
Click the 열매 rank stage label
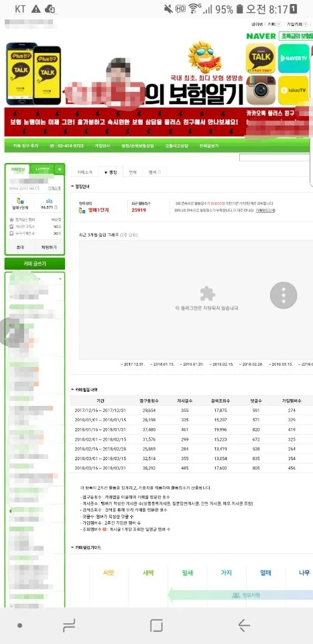coord(266,572)
